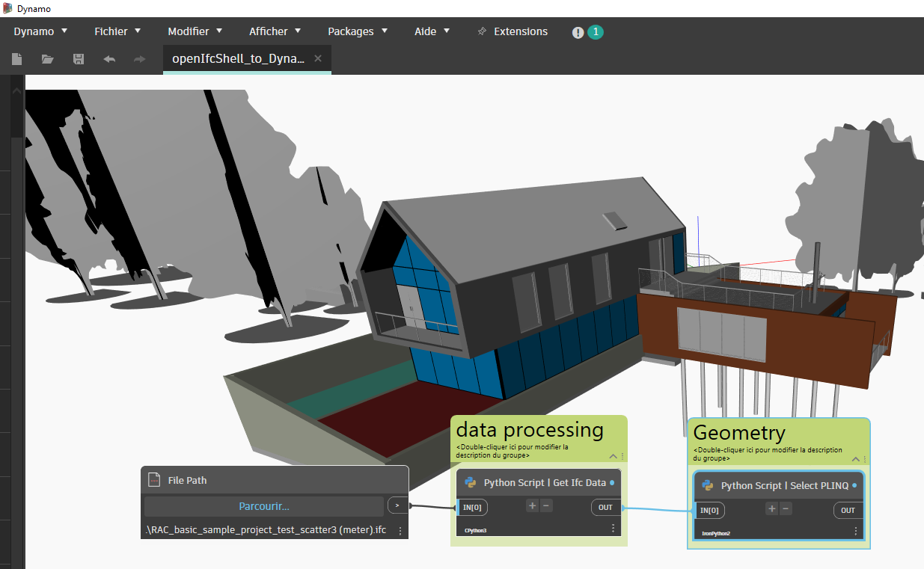The width and height of the screenshot is (924, 569).
Task: Click the Extensions sparkle icon
Action: click(482, 31)
